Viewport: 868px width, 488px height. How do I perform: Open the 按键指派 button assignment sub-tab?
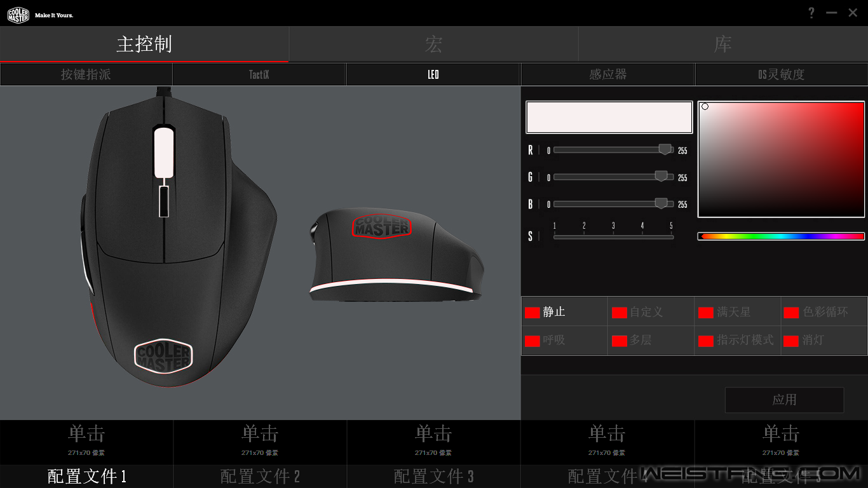86,74
